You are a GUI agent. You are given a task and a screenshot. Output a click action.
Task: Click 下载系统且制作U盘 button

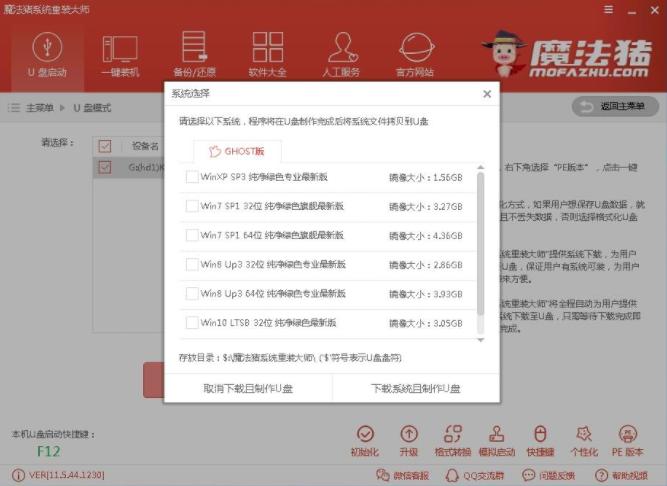click(x=416, y=388)
